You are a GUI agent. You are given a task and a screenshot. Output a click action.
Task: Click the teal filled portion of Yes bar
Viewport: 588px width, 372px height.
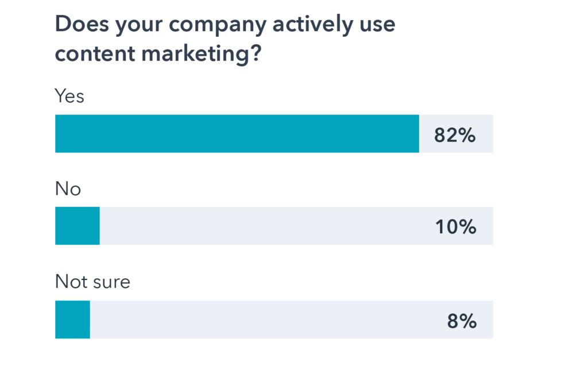pyautogui.click(x=237, y=133)
